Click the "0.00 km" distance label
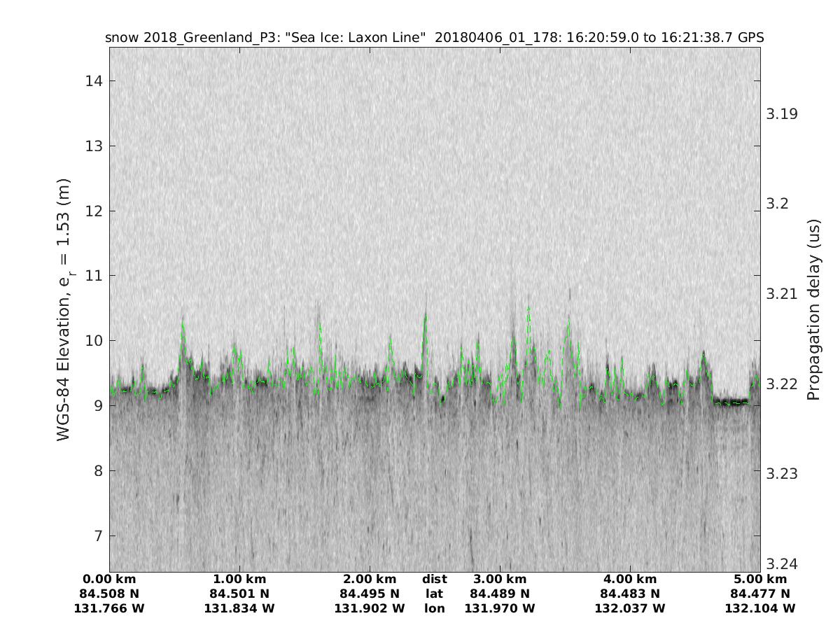 pyautogui.click(x=109, y=580)
